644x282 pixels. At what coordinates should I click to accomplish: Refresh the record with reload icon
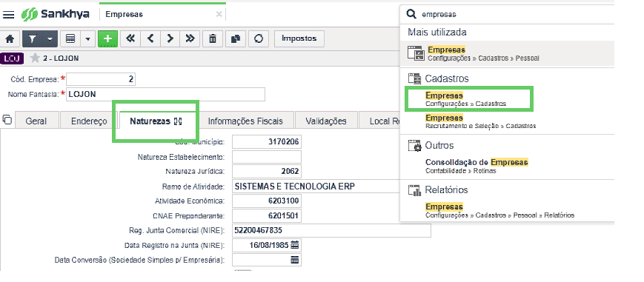(x=259, y=39)
